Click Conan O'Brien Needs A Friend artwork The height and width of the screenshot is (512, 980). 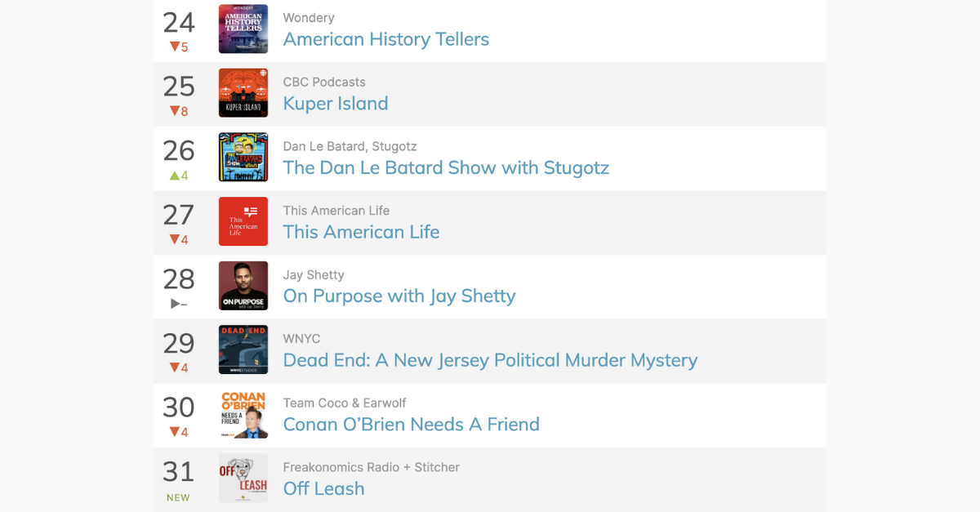243,414
